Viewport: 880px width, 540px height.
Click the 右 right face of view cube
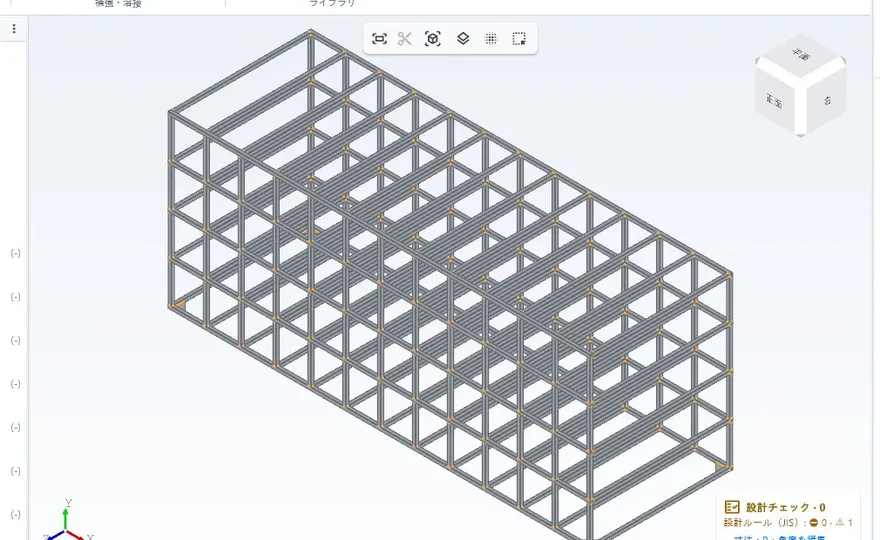tap(826, 100)
